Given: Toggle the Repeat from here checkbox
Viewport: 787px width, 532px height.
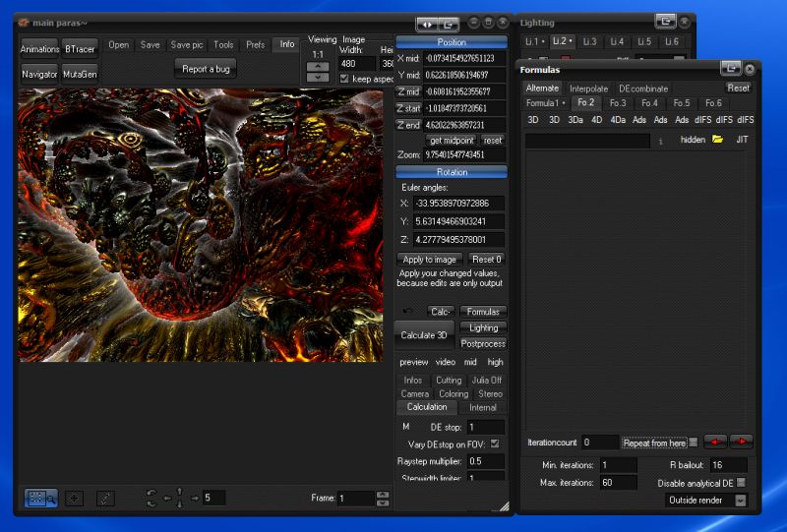Looking at the screenshot, I should [x=694, y=443].
